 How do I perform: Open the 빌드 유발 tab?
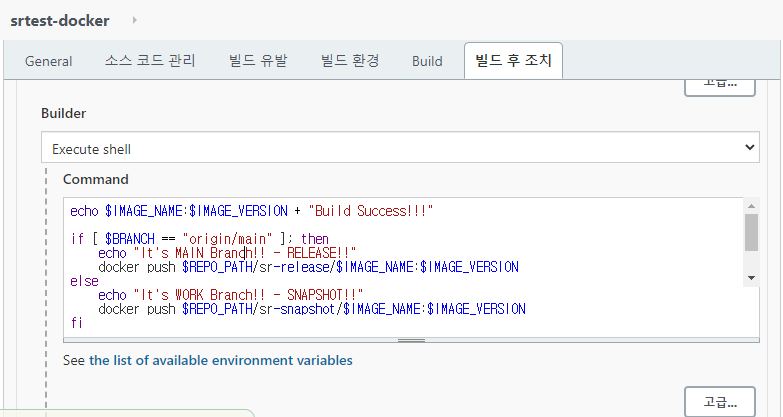(x=258, y=61)
